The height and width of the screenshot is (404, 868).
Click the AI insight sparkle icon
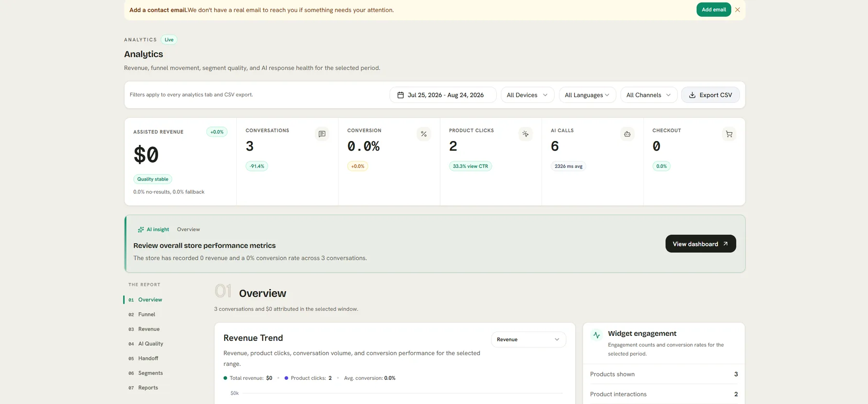point(141,230)
